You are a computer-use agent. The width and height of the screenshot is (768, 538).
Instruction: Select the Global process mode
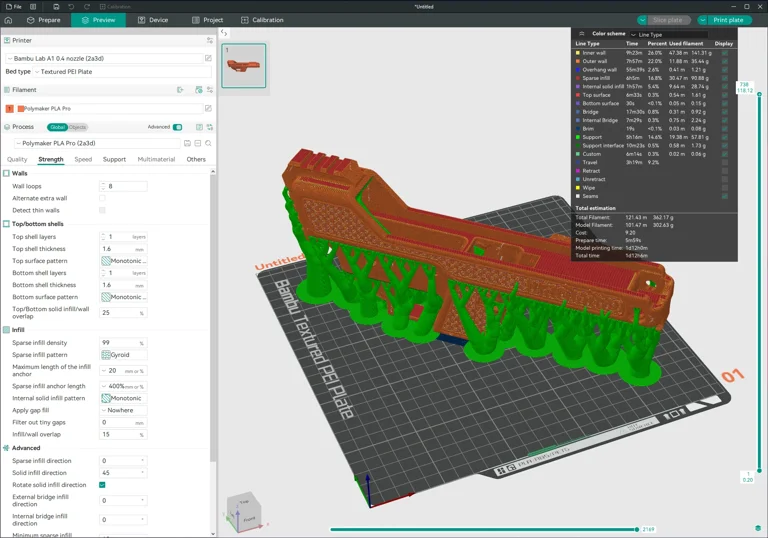(57, 127)
